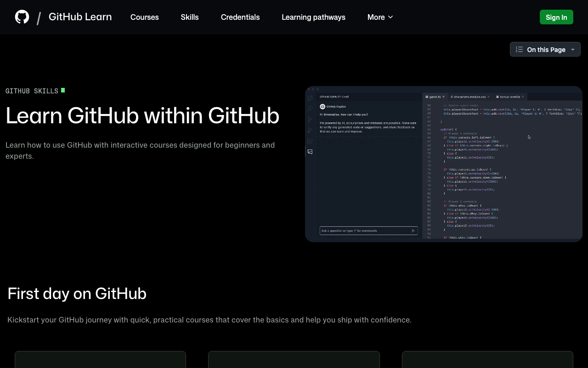
Task: Expand the On this Page dropdown
Action: click(x=545, y=49)
